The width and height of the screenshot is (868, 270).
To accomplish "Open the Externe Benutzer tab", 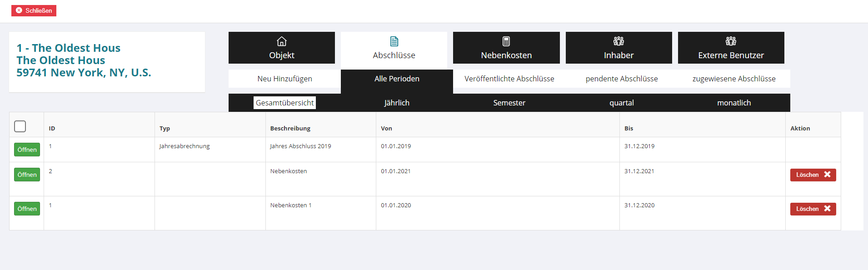I will coord(731,48).
